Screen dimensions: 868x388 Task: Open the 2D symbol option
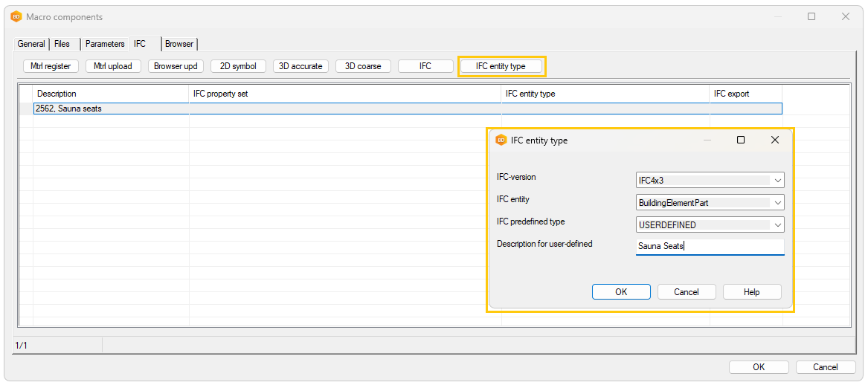point(238,66)
